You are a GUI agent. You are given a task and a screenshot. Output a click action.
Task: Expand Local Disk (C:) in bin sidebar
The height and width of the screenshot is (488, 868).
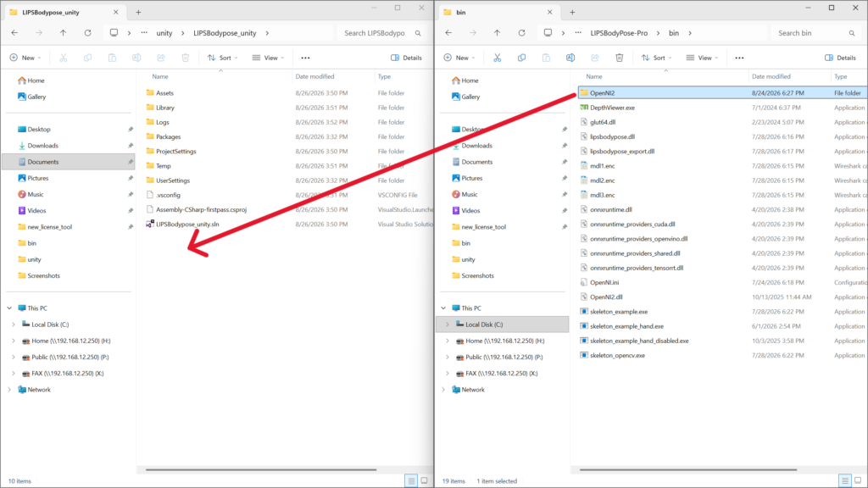(x=448, y=324)
